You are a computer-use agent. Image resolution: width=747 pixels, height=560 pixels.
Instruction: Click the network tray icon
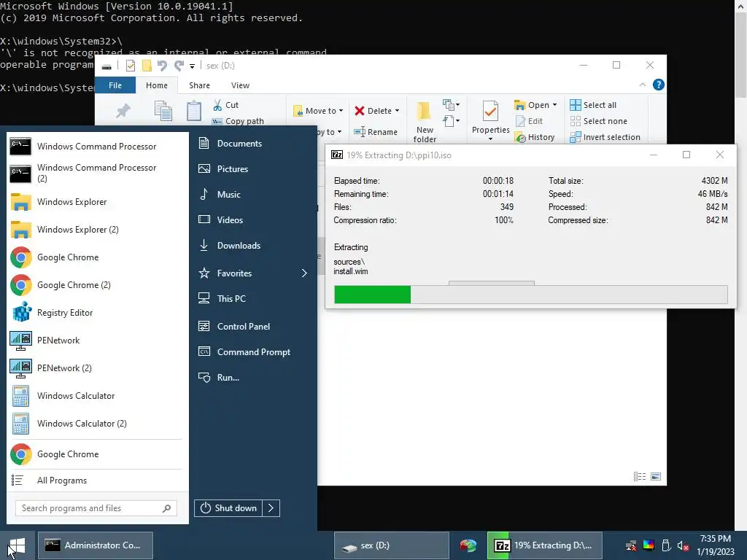pyautogui.click(x=631, y=545)
